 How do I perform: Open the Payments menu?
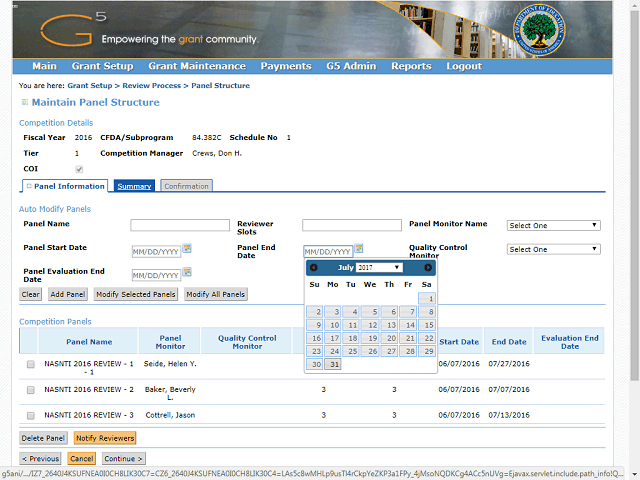[x=286, y=66]
